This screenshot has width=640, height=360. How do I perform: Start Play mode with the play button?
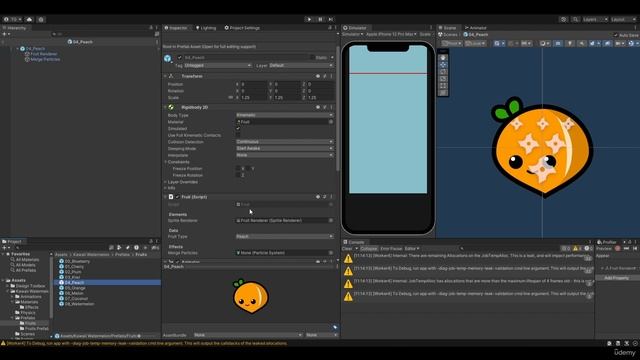[309, 19]
